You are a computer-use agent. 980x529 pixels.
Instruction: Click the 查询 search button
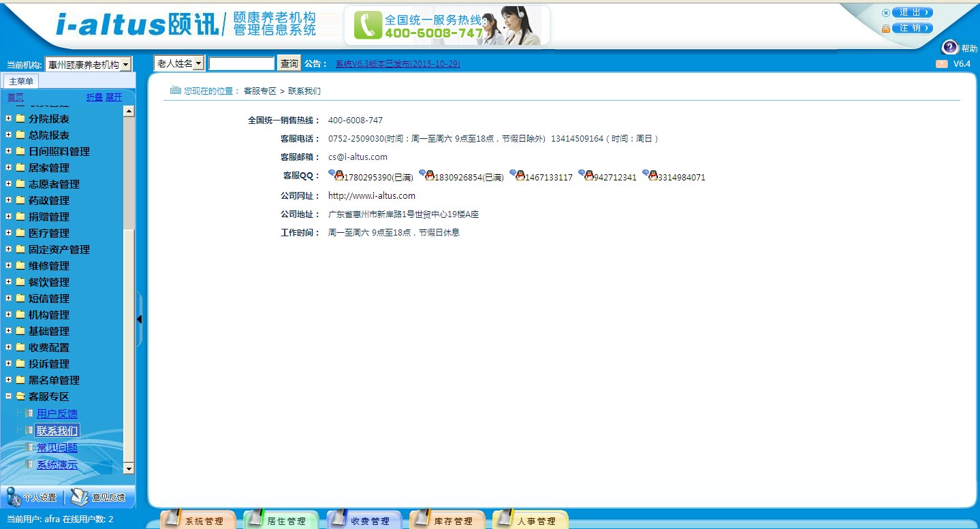click(289, 63)
